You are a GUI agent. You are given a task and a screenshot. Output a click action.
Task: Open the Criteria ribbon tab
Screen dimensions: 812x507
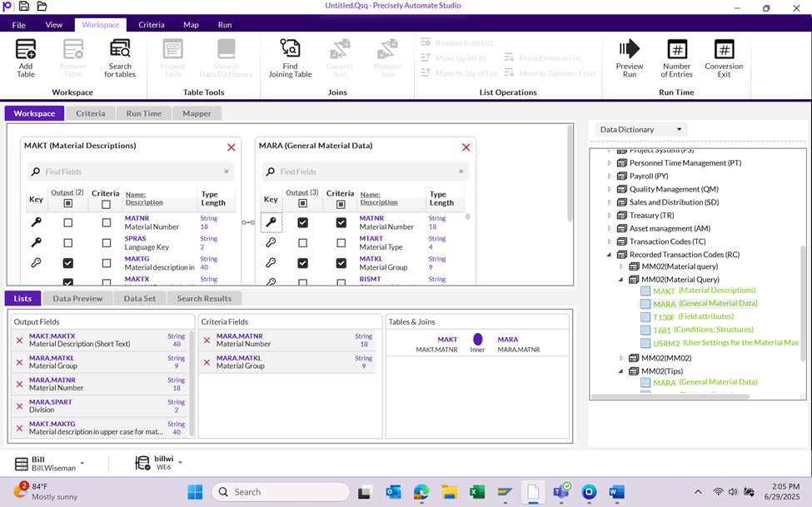151,25
